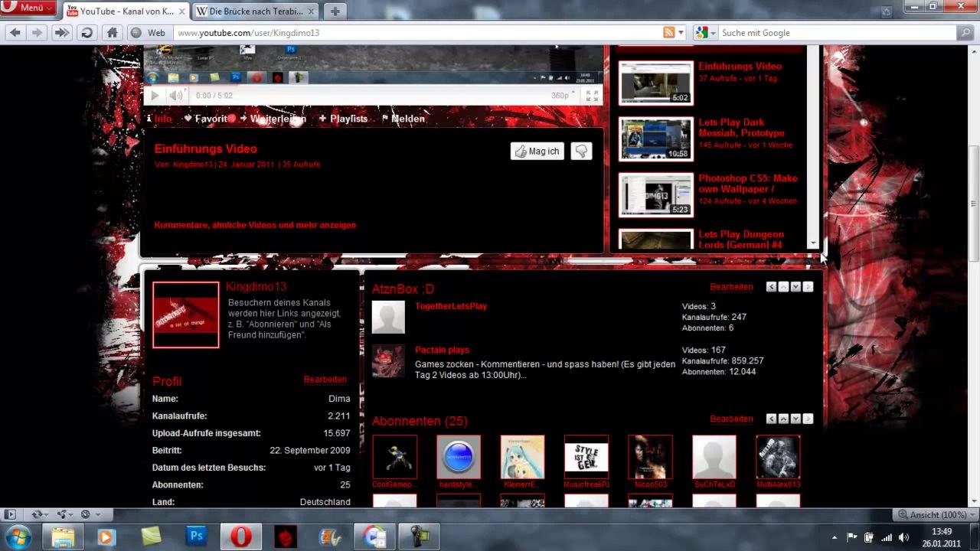This screenshot has width=980, height=551.
Task: Open Photoshop from the taskbar
Action: coord(196,536)
